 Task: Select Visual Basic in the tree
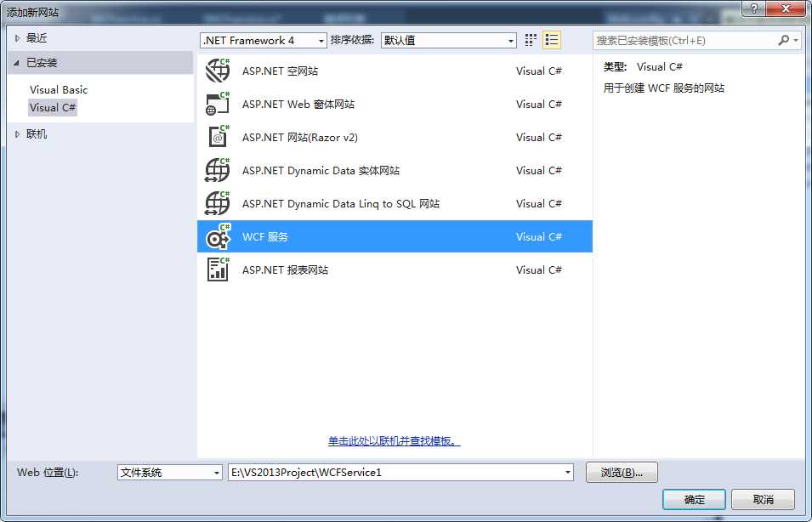59,89
